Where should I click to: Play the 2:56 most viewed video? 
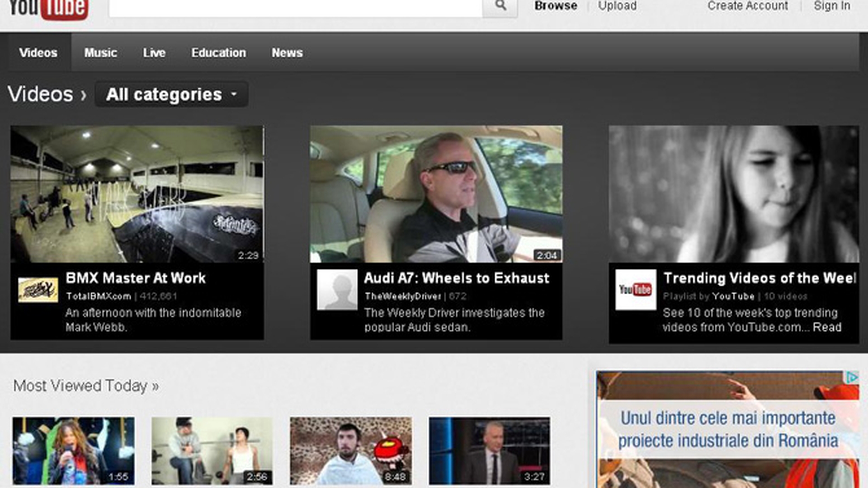tap(212, 451)
